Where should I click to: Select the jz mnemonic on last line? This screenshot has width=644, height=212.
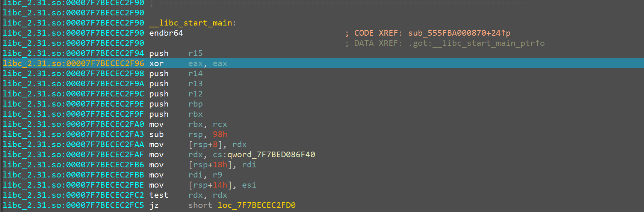coord(154,205)
